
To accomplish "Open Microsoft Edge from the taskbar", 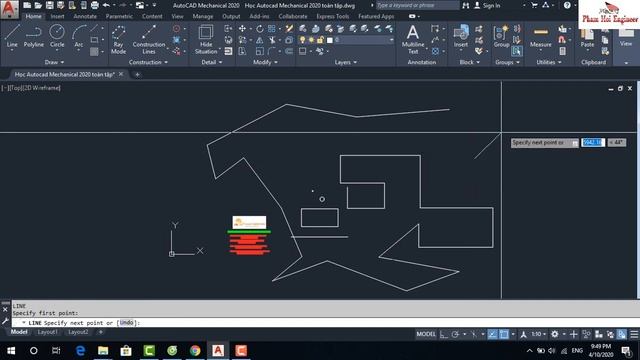I will pyautogui.click(x=80, y=351).
